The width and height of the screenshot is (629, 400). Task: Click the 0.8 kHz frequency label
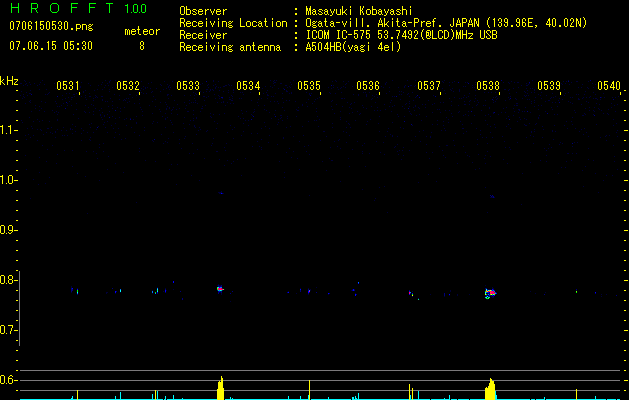point(8,280)
